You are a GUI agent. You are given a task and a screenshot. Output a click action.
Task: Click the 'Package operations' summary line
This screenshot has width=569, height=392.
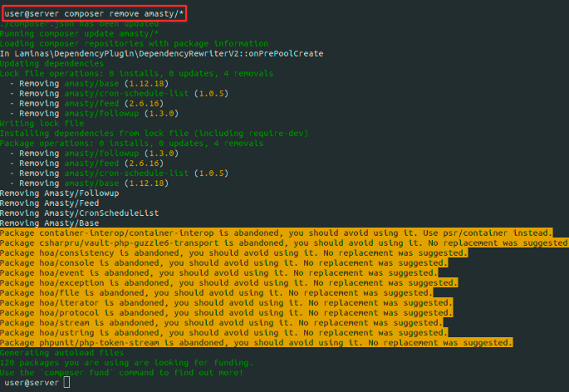pos(131,144)
